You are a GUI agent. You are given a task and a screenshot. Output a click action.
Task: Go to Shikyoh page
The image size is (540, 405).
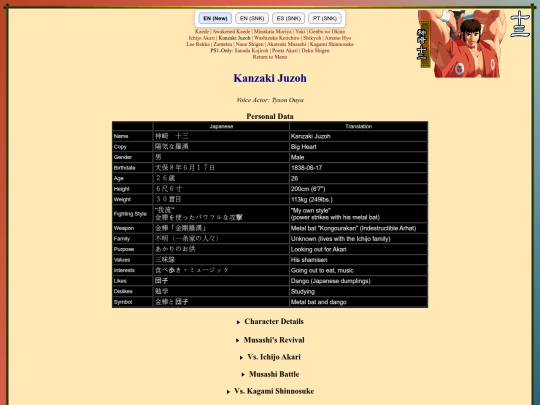[x=312, y=38]
